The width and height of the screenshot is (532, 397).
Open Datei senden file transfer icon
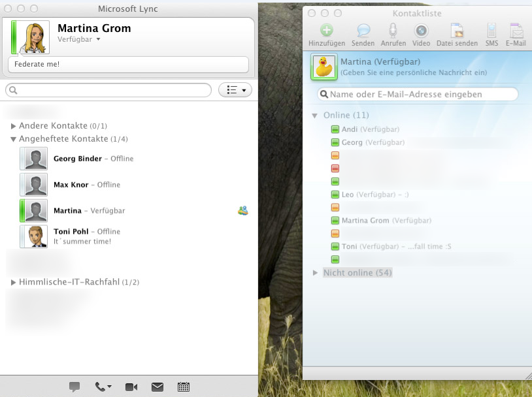coord(457,31)
